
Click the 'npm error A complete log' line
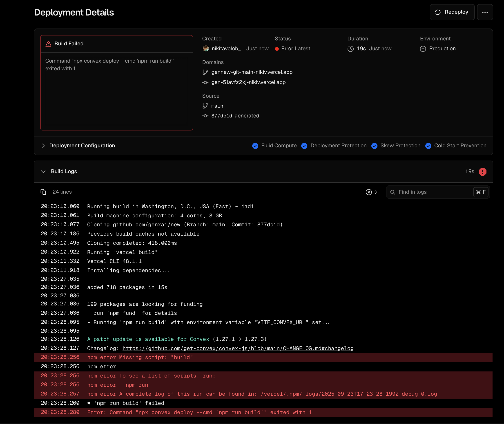(263, 394)
